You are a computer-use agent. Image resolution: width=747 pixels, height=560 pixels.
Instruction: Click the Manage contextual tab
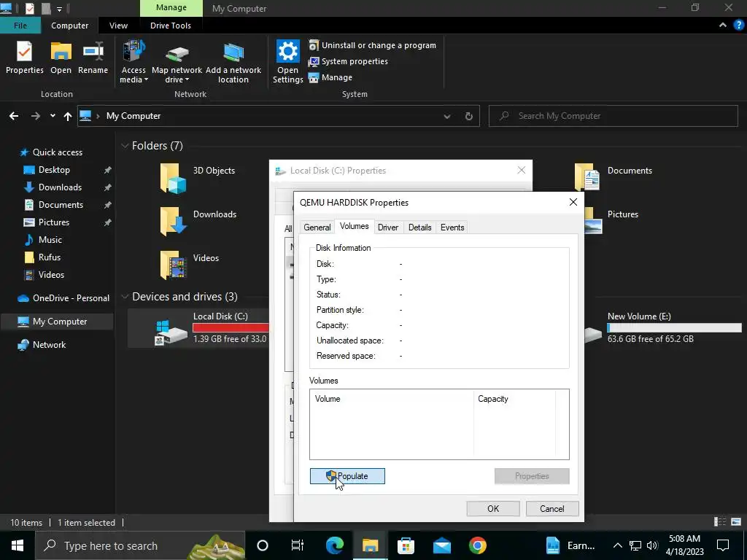click(x=171, y=7)
